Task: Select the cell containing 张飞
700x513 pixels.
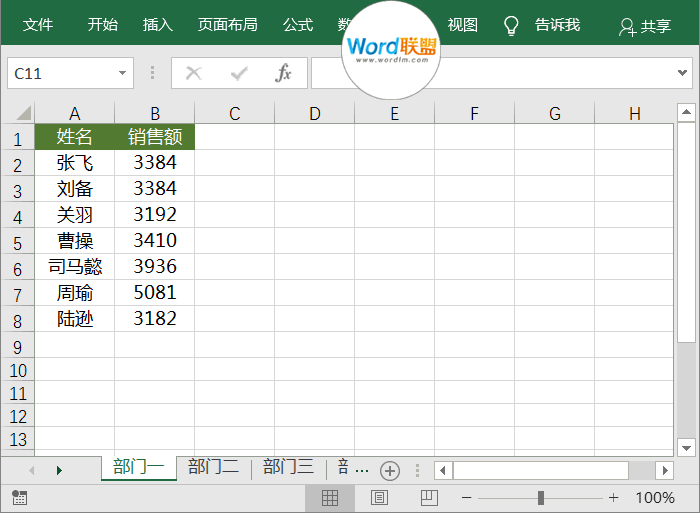Action: (75, 163)
